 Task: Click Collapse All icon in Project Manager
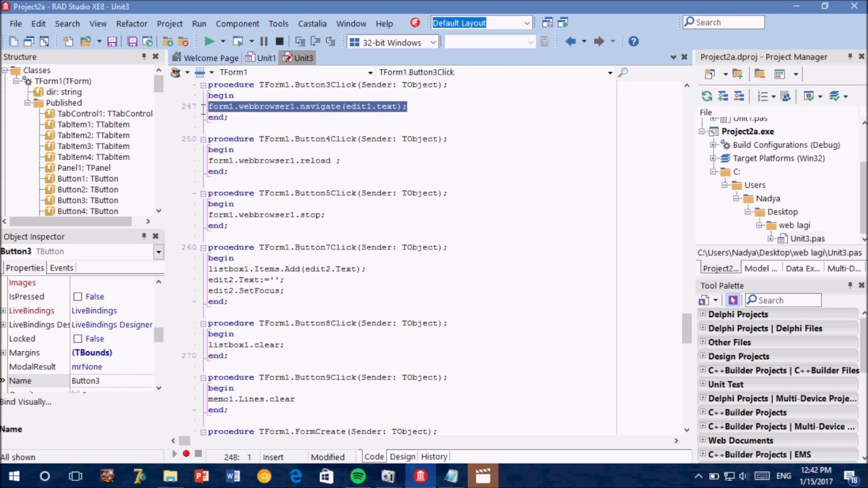click(738, 96)
